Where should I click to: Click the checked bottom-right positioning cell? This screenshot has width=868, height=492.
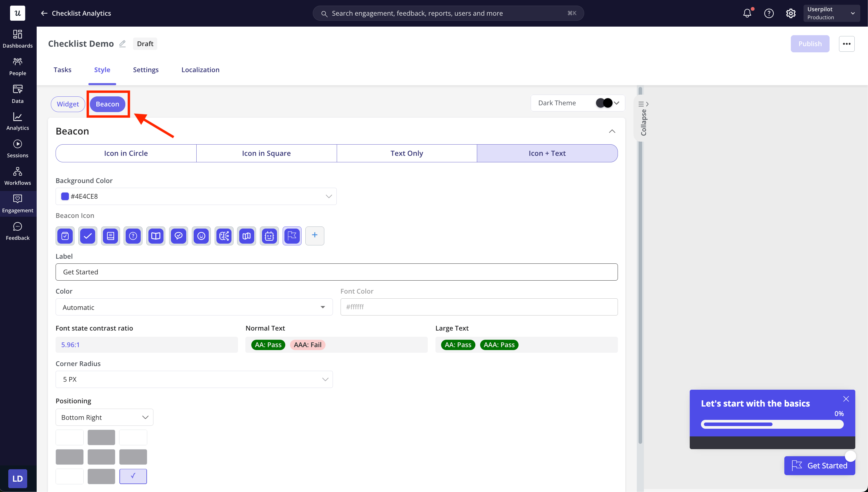click(x=133, y=476)
